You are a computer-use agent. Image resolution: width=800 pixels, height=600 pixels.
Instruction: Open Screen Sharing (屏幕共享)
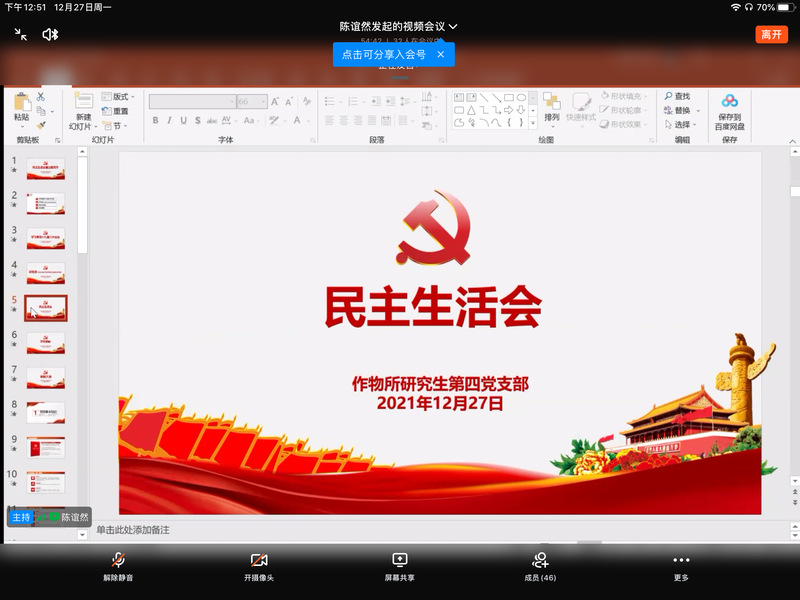399,566
